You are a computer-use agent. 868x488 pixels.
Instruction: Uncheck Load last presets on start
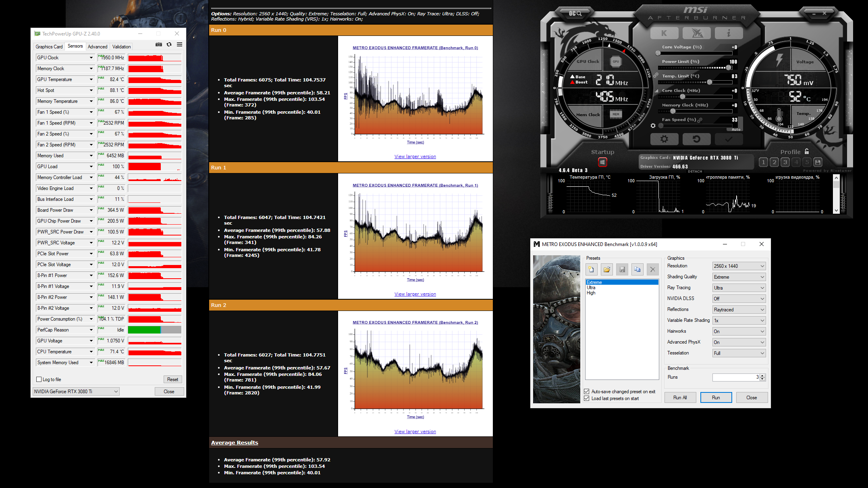[x=587, y=398]
